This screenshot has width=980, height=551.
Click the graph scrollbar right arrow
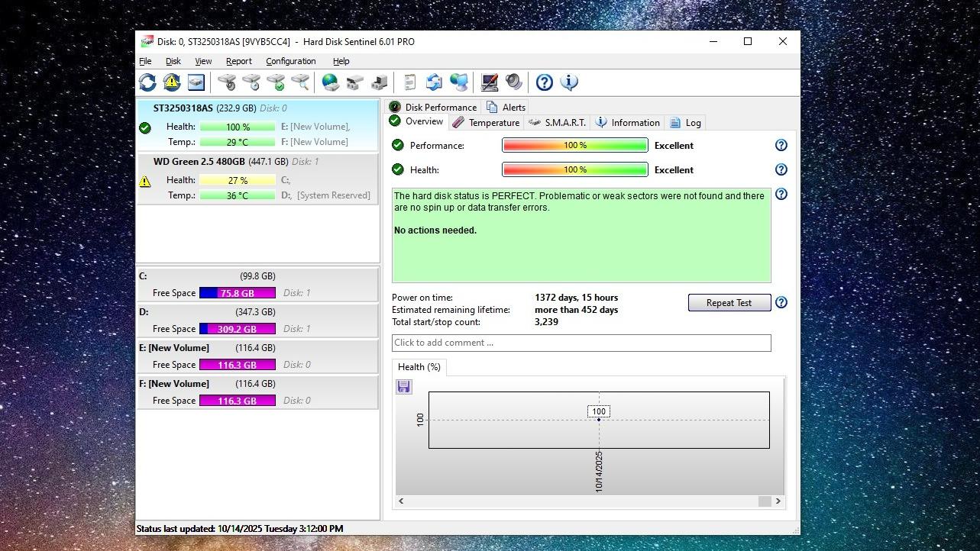click(x=778, y=501)
